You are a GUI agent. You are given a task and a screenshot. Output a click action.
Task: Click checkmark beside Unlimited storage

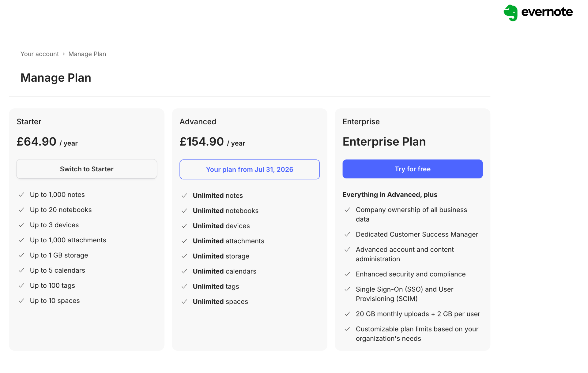184,256
